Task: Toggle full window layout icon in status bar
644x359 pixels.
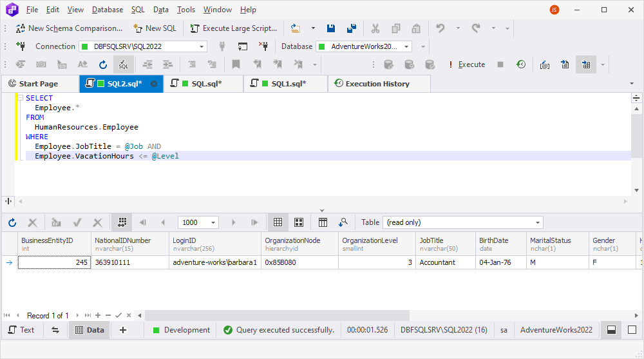Action: (x=632, y=330)
